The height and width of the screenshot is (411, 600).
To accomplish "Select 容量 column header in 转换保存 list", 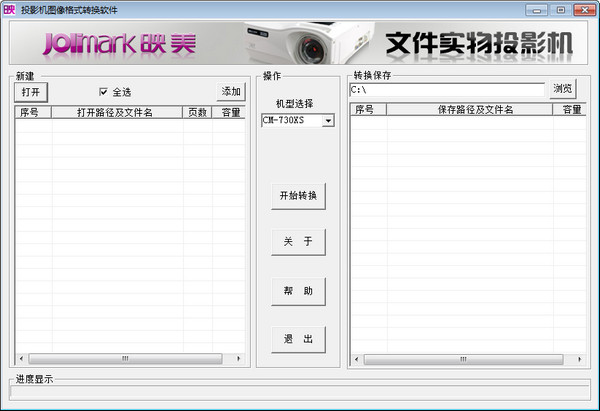I will (569, 110).
